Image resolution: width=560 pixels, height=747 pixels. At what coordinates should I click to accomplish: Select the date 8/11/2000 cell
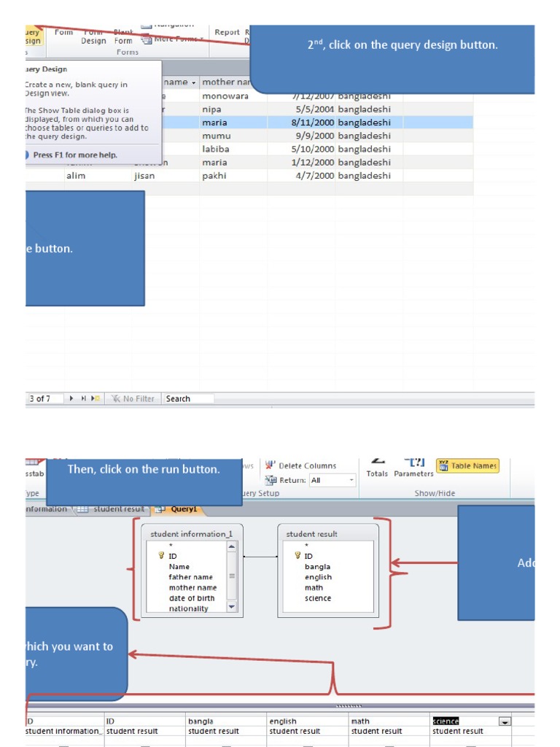pos(301,123)
